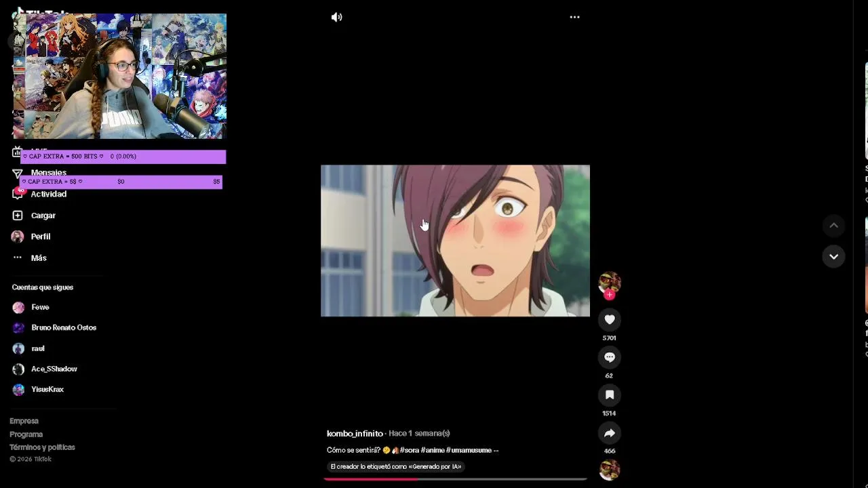Click the 'CAP EXTRA = 5$' goal bar
Screen dimensions: 868x488
click(x=121, y=182)
